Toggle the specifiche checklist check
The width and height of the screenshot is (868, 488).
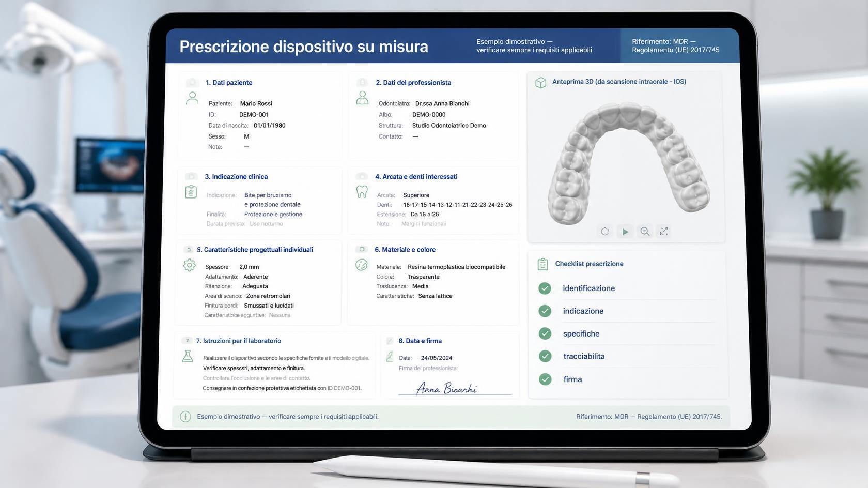545,333
